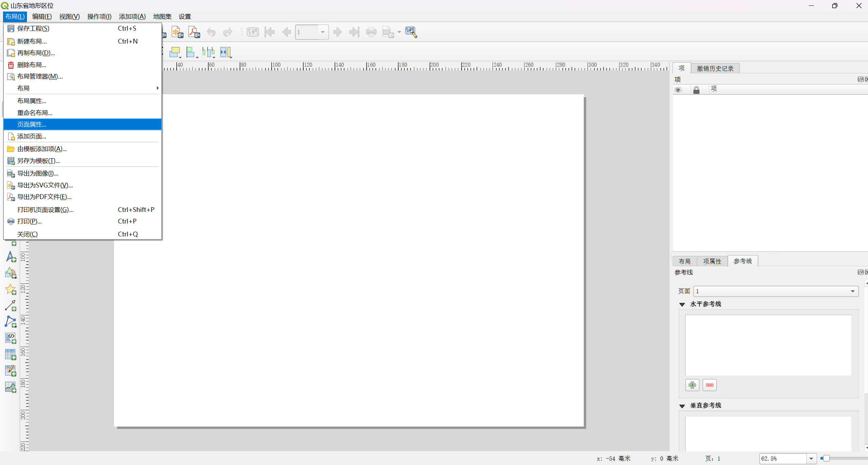Toggle the lock column header in Items panel

click(696, 90)
